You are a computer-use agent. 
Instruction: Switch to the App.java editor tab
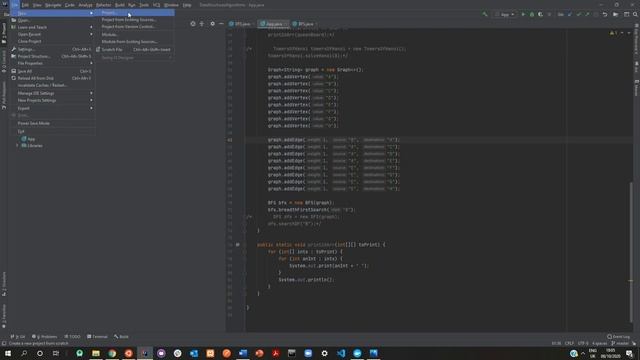click(x=273, y=24)
